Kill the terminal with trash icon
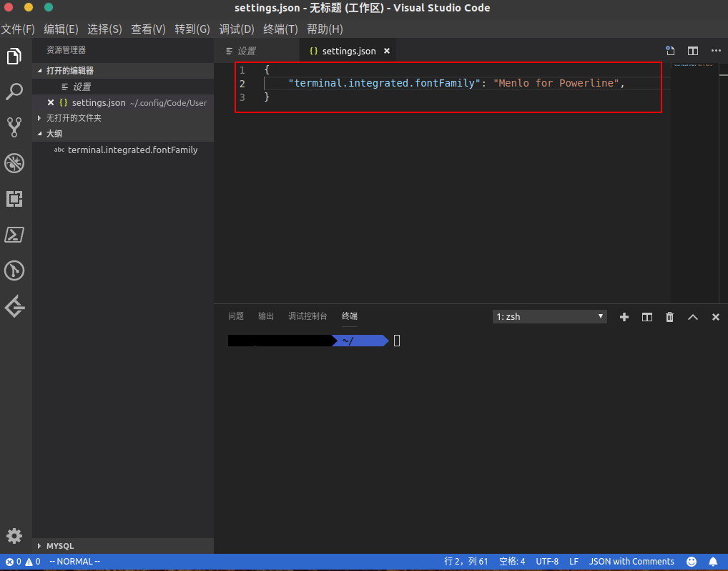 669,317
